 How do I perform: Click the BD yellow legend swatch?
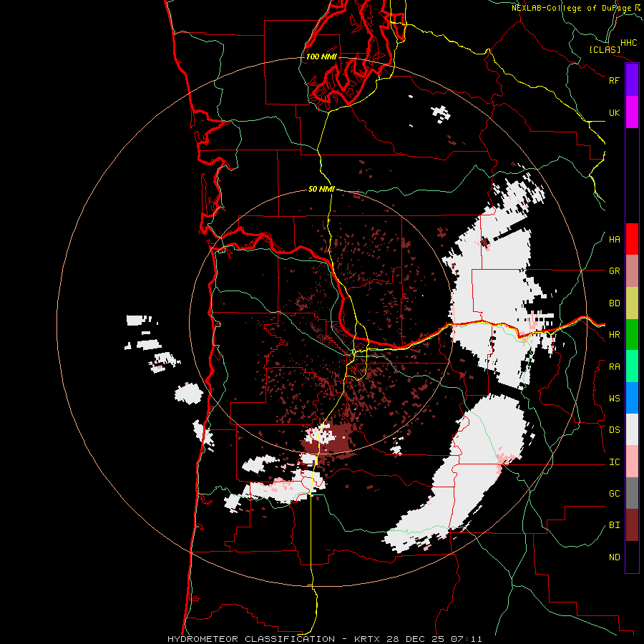point(632,303)
